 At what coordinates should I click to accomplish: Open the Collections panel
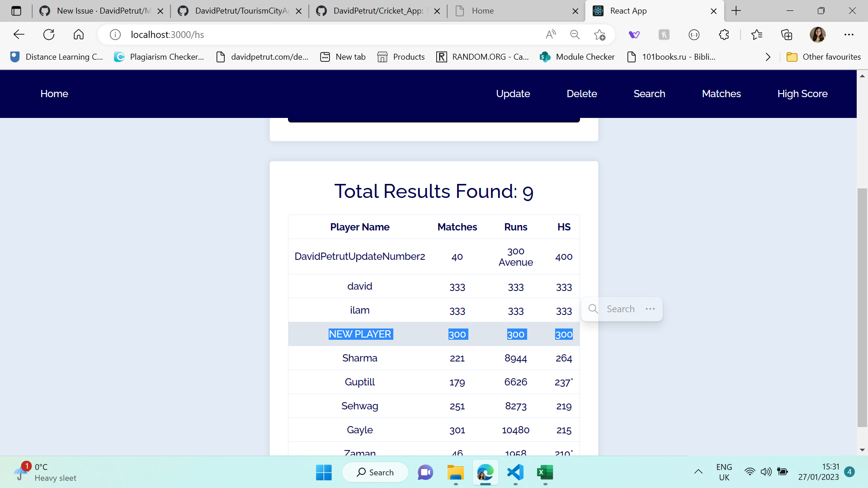(787, 34)
